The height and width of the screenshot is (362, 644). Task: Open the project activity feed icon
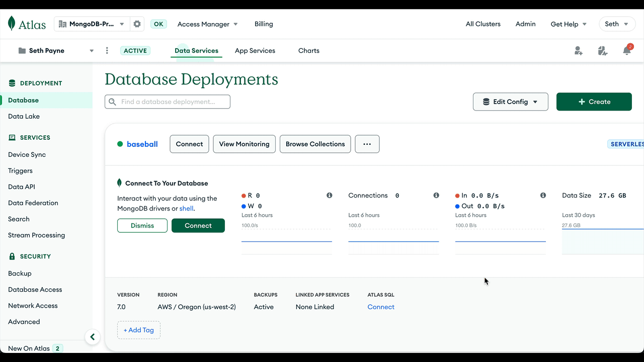pyautogui.click(x=603, y=51)
